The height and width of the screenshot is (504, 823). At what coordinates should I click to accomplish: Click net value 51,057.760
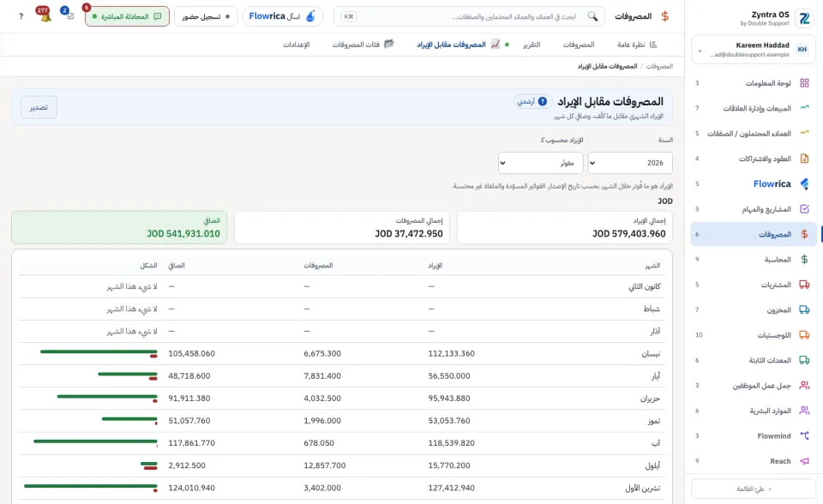[x=189, y=421]
